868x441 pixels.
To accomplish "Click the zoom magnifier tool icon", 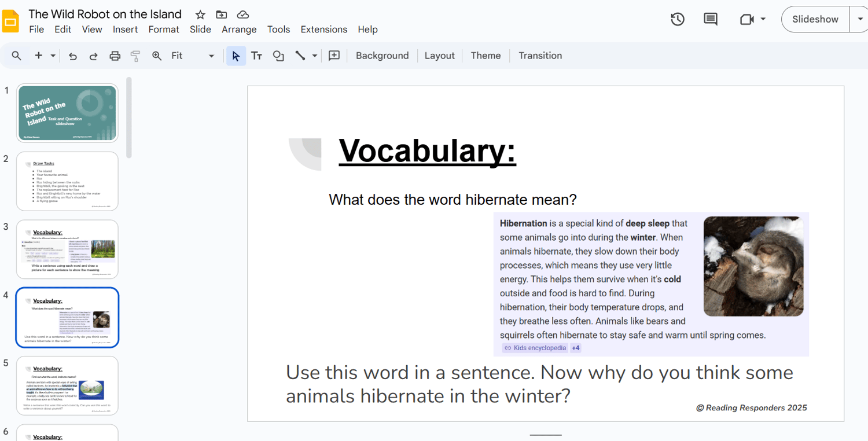I will [x=157, y=56].
